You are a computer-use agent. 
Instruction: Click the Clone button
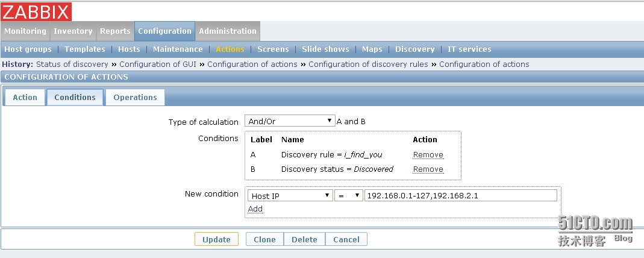pyautogui.click(x=264, y=239)
